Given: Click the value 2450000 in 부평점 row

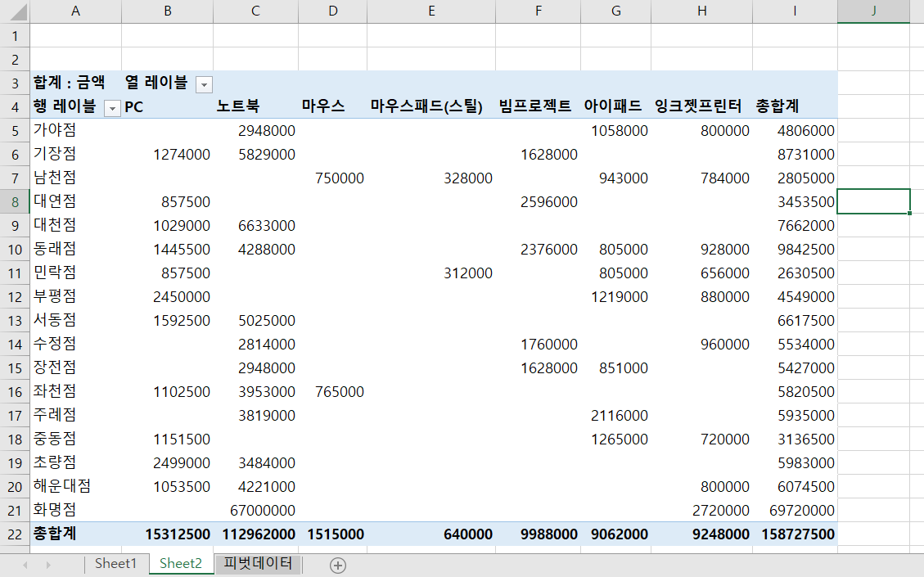Looking at the screenshot, I should coord(167,296).
